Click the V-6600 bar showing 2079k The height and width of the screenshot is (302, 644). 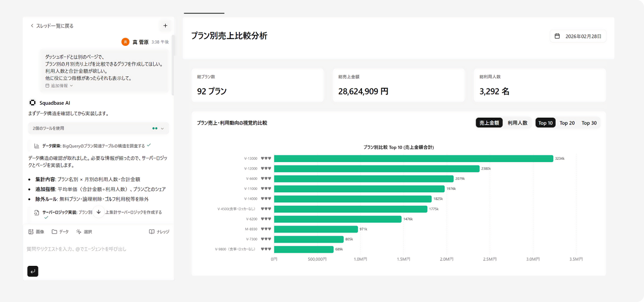[364, 178]
